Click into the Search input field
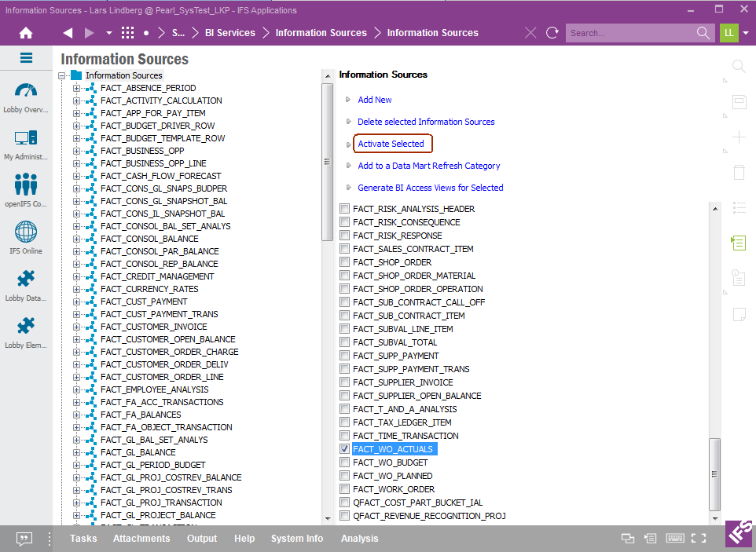This screenshot has height=552, width=756. point(630,33)
